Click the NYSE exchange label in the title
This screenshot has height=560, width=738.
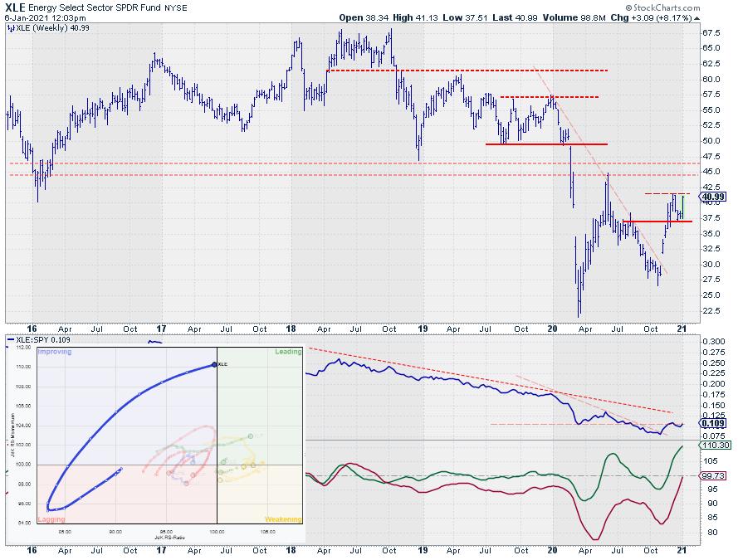175,8
